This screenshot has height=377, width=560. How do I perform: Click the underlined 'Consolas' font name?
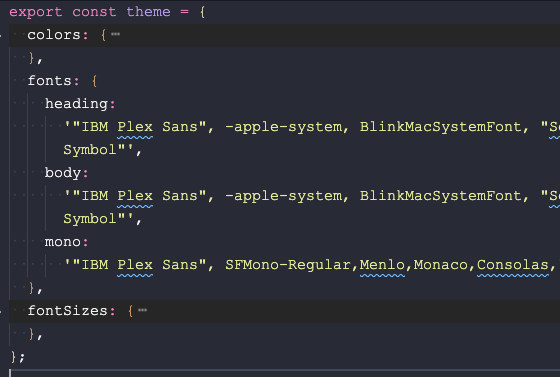pyautogui.click(x=513, y=265)
